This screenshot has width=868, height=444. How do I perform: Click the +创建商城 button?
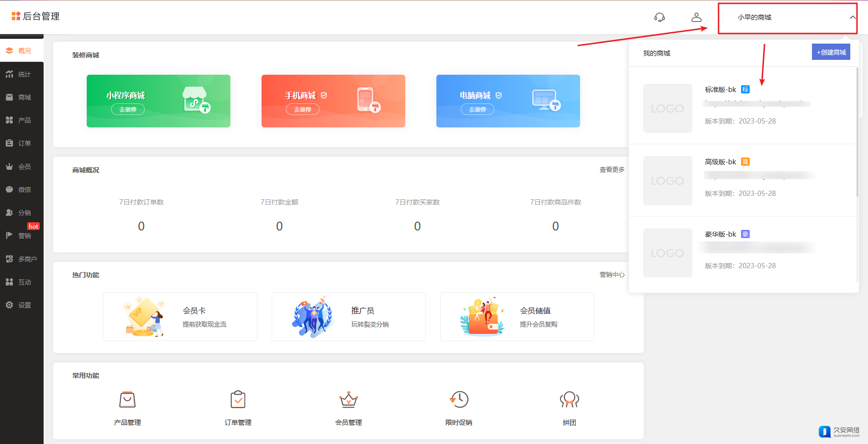click(x=831, y=52)
